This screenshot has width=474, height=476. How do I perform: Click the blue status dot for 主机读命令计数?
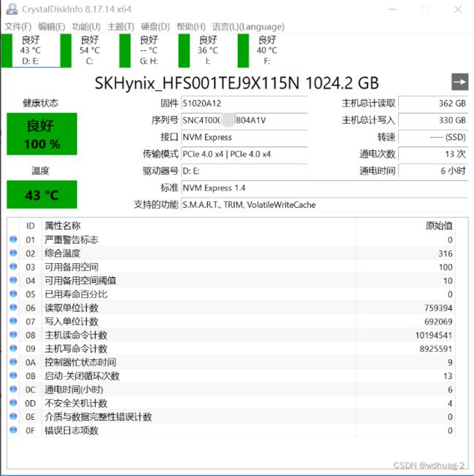click(x=13, y=335)
